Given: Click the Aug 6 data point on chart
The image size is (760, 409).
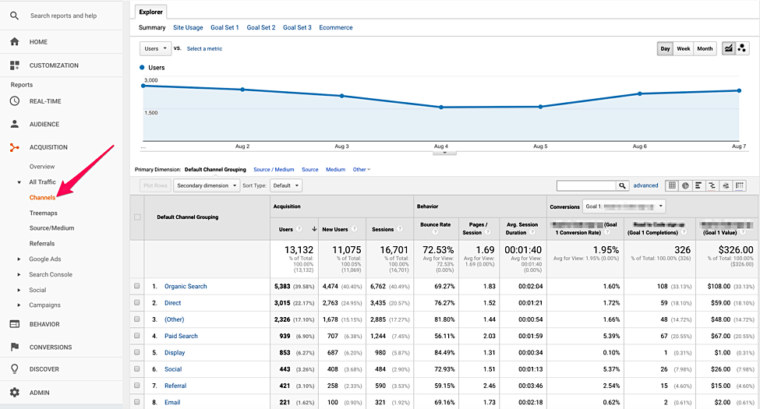Looking at the screenshot, I should coord(640,94).
